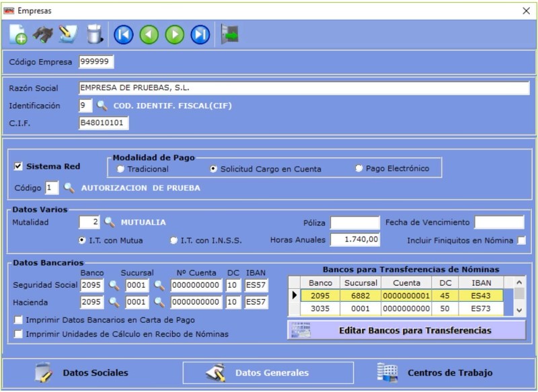Click IBAN cell ES73 in table

click(x=481, y=309)
